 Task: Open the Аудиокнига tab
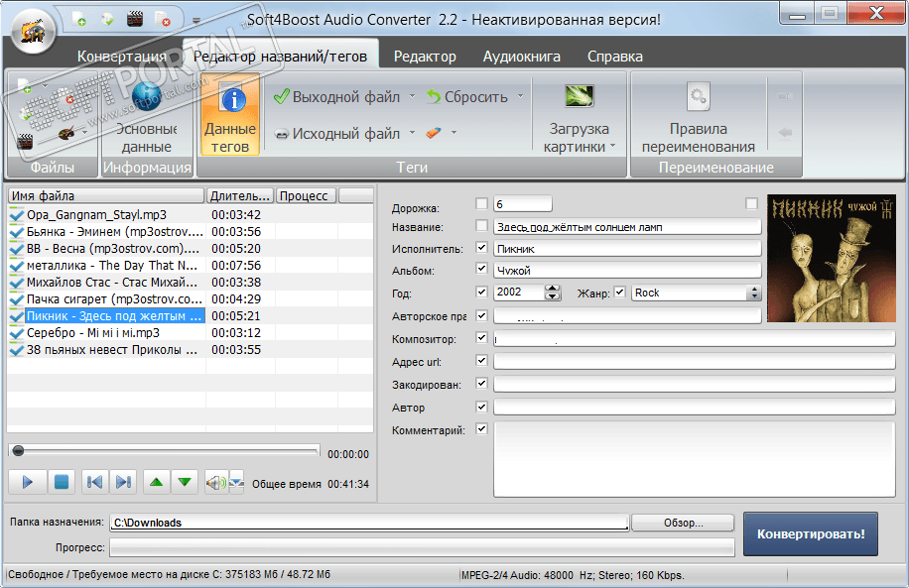(x=521, y=57)
